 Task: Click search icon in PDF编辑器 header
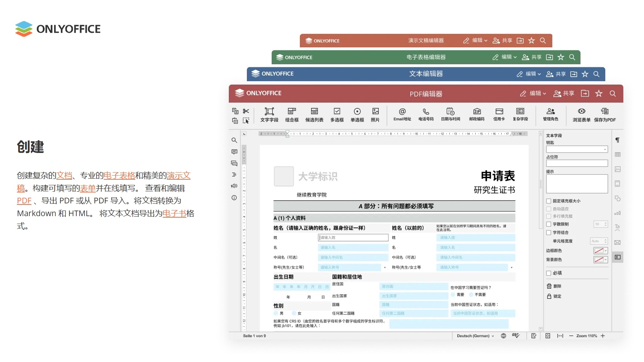612,94
